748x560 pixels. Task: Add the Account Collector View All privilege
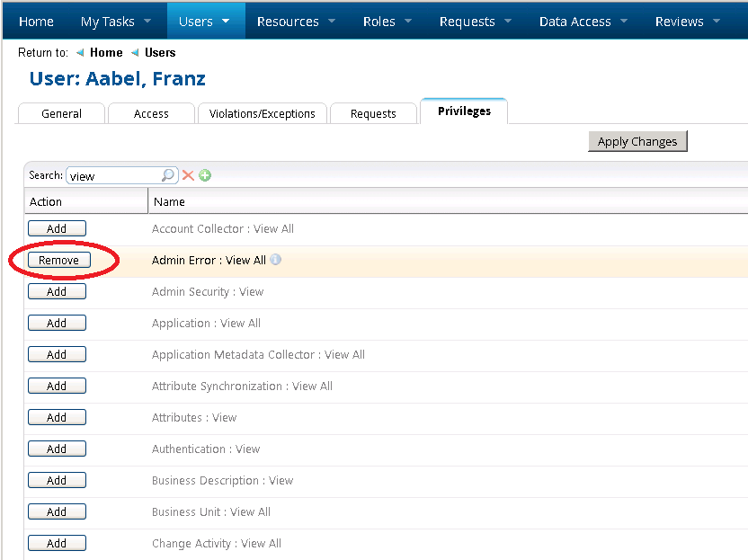coord(57,227)
